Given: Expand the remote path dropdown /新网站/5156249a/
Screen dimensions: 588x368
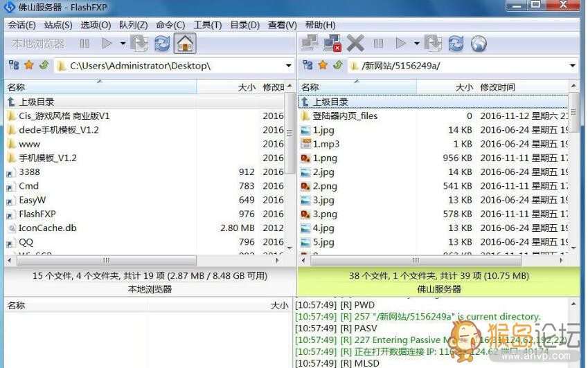Looking at the screenshot, I should tap(573, 66).
